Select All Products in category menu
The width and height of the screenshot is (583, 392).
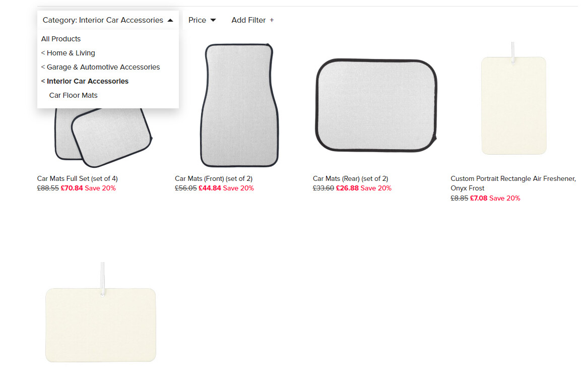pos(61,39)
